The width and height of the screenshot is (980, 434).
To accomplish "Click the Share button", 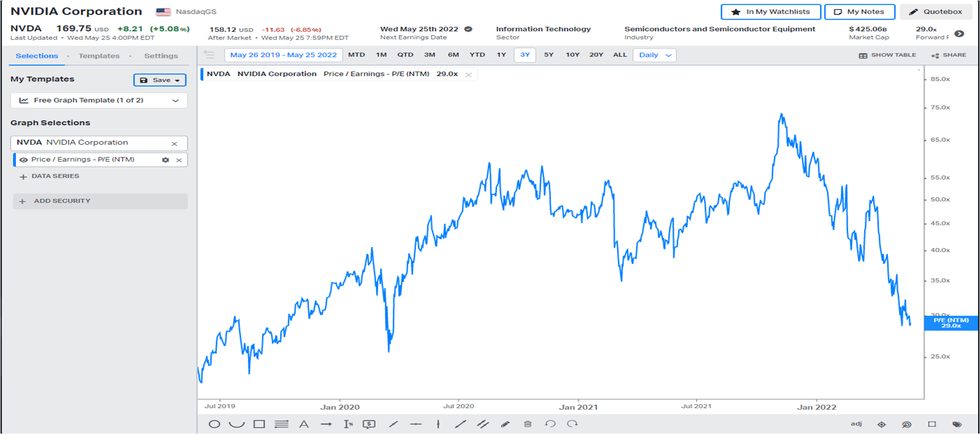I will point(949,55).
